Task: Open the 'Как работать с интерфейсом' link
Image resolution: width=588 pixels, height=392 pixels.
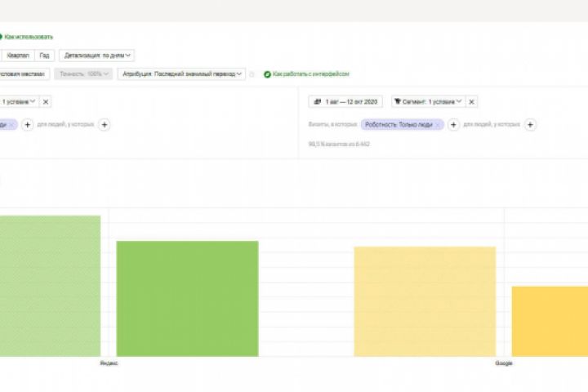Action: (311, 73)
